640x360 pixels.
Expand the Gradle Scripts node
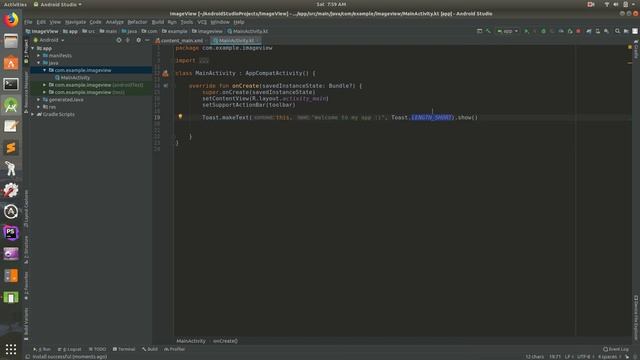[x=33, y=114]
